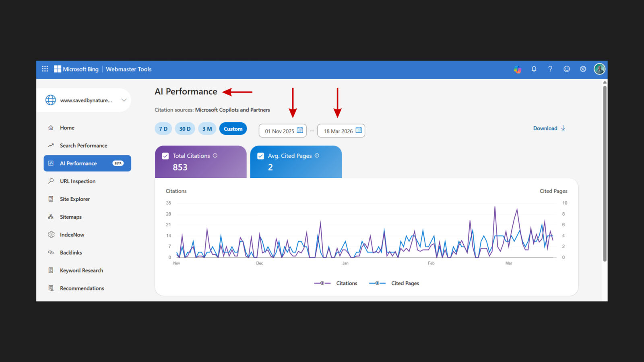
Task: Open the Keyword Research section
Action: pyautogui.click(x=81, y=270)
